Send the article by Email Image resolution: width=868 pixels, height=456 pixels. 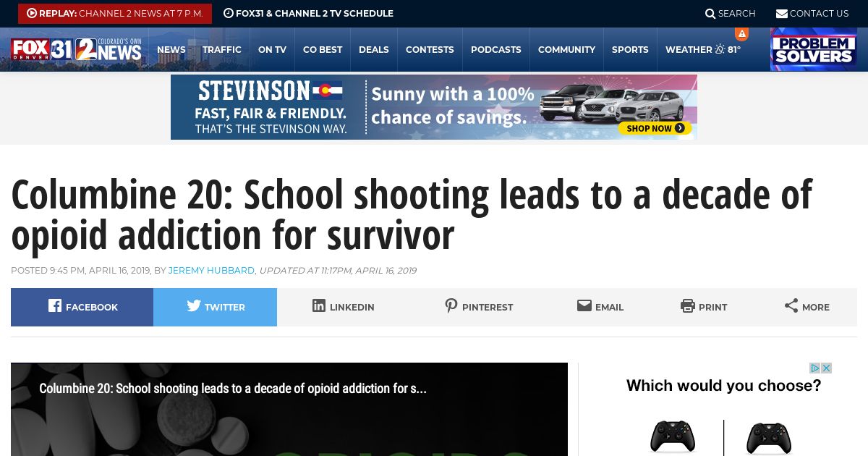600,307
